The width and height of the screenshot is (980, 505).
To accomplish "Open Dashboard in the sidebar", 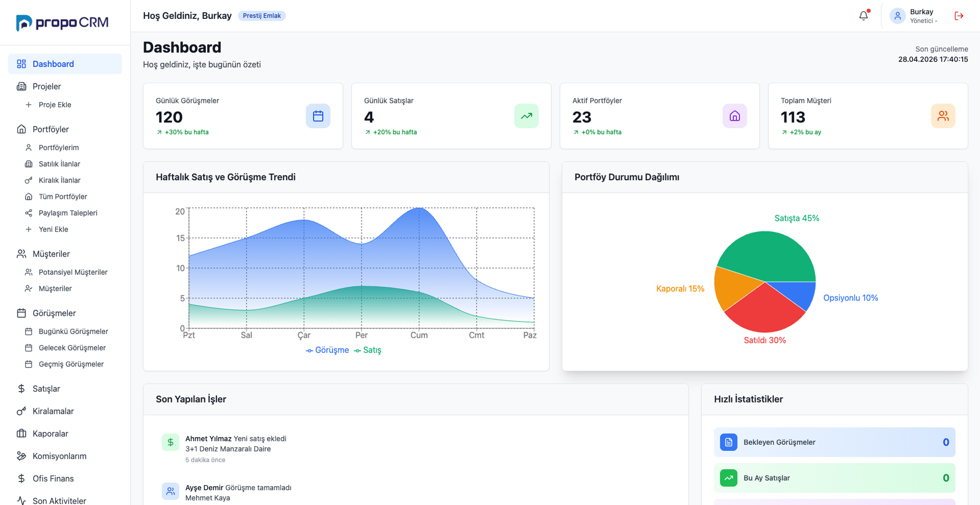I will pos(65,64).
